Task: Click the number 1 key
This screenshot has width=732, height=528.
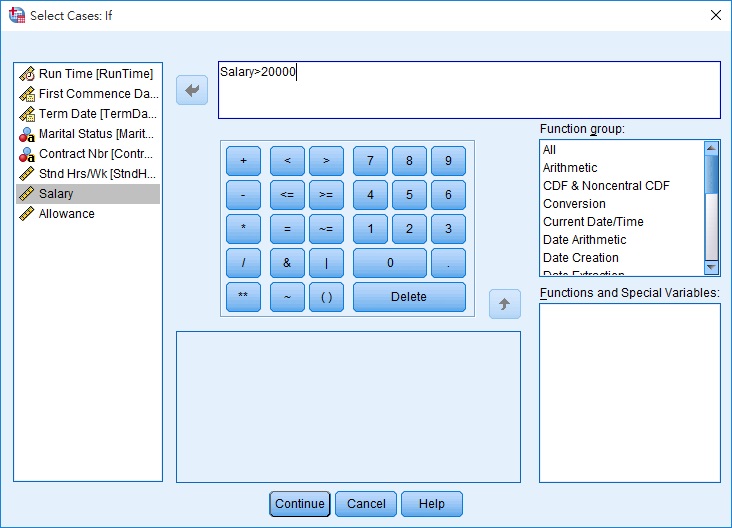Action: tap(370, 229)
